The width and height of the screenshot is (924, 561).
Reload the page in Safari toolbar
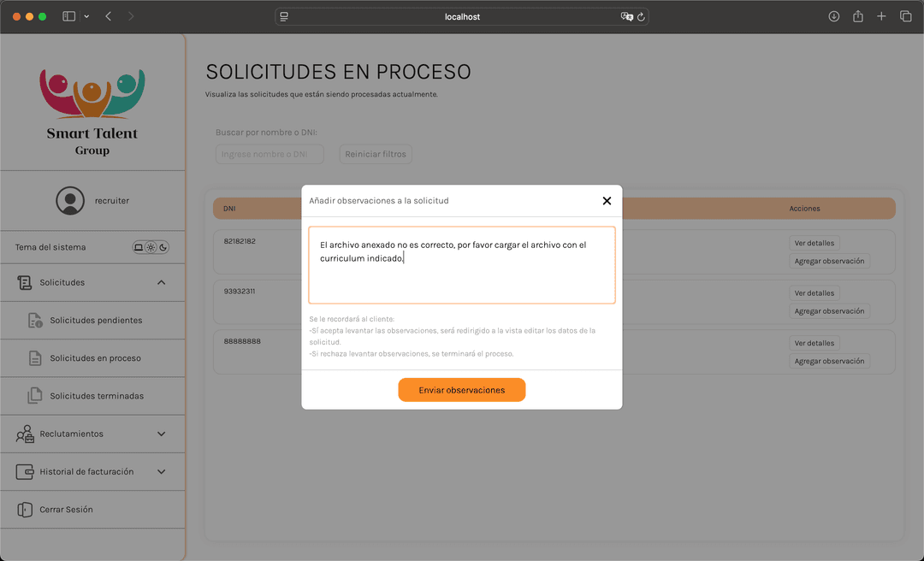point(641,16)
